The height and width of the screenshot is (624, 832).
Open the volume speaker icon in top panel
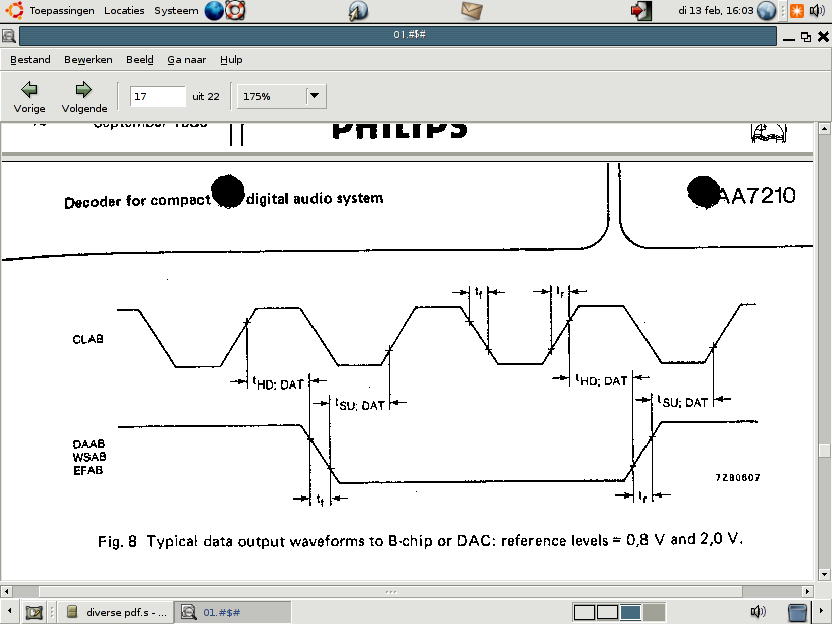817,11
